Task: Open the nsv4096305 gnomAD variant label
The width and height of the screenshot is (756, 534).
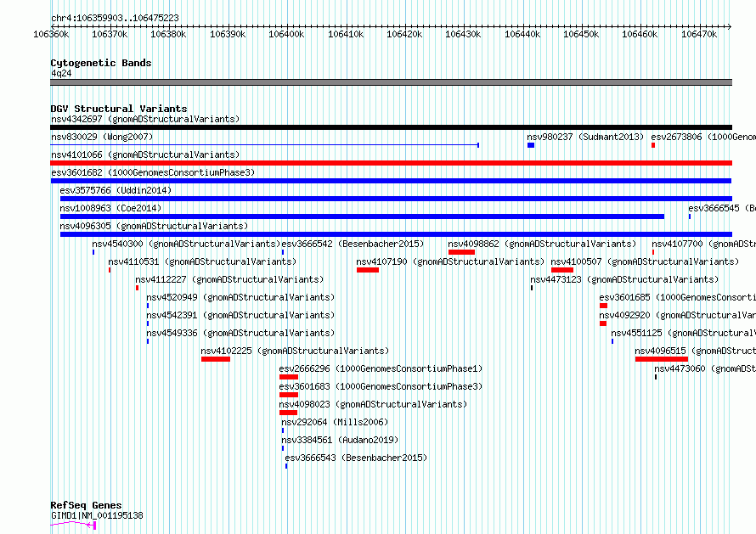Action: tap(154, 226)
